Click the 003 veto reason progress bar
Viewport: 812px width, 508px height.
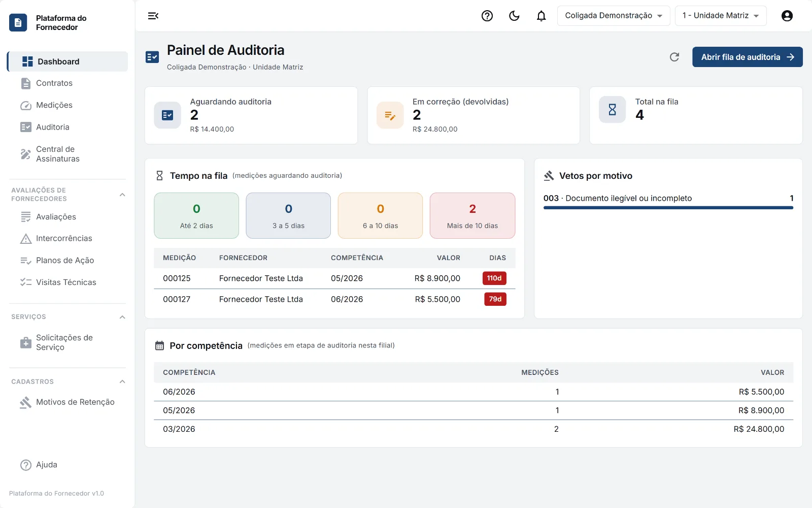(x=668, y=208)
